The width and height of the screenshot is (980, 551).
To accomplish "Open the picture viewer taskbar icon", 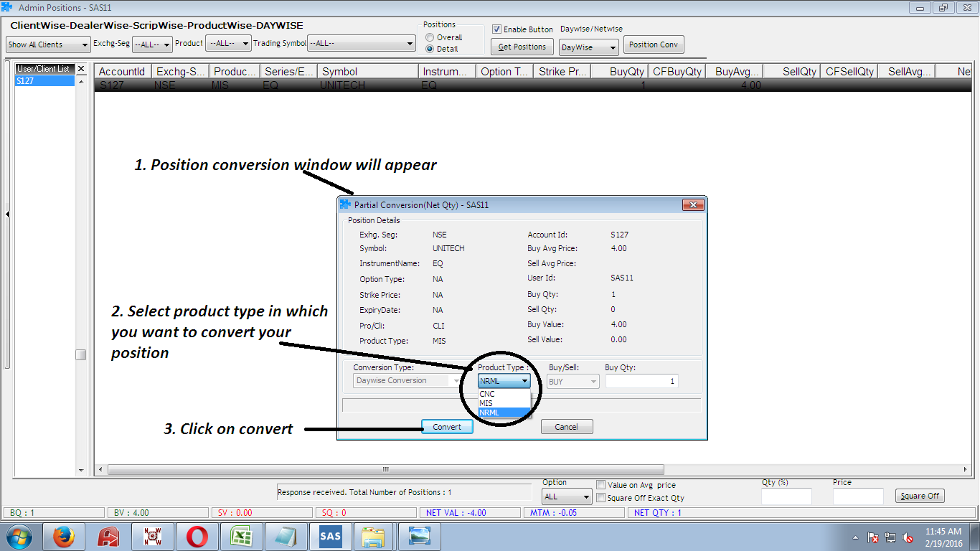I will pos(419,537).
